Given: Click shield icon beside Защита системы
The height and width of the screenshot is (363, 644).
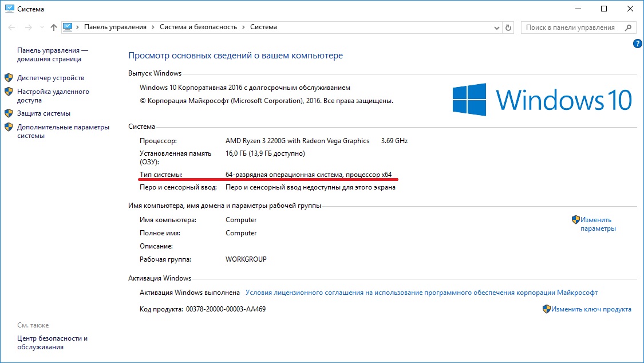Looking at the screenshot, I should [x=9, y=113].
